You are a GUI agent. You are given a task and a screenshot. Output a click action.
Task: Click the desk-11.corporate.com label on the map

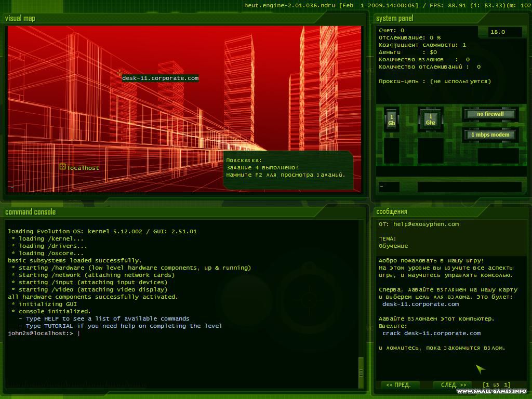[160, 78]
